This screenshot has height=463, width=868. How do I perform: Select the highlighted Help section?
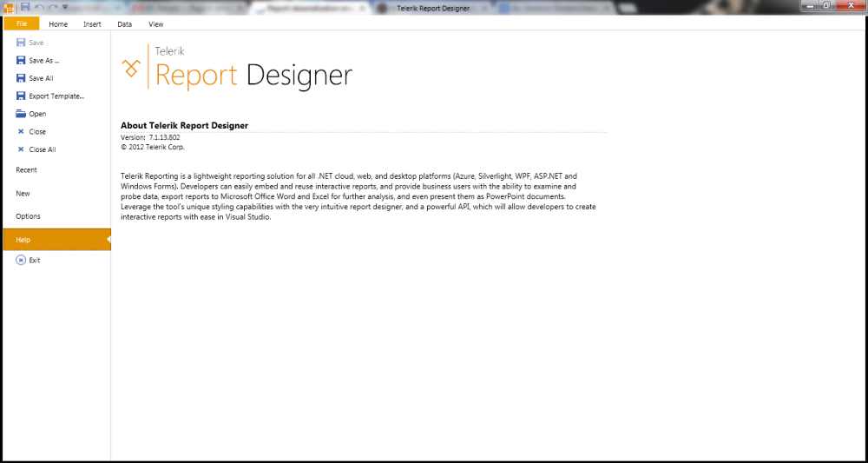pos(56,240)
